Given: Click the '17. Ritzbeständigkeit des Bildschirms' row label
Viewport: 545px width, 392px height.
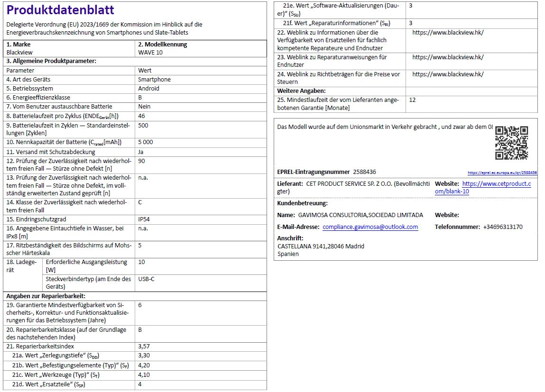Looking at the screenshot, I should click(x=69, y=249).
